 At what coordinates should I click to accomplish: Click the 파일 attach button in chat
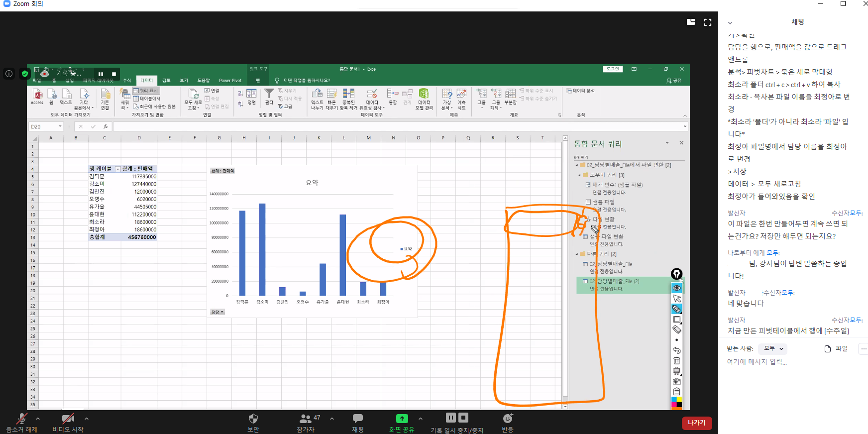pos(836,349)
